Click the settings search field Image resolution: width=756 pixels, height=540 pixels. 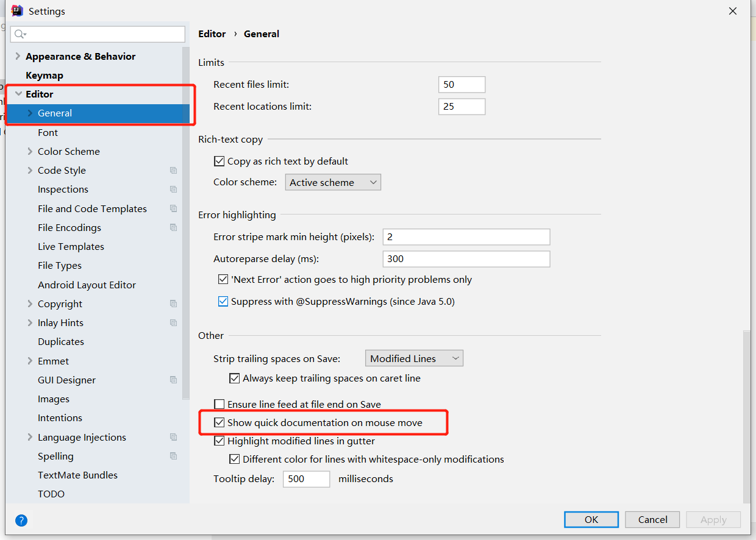[98, 34]
